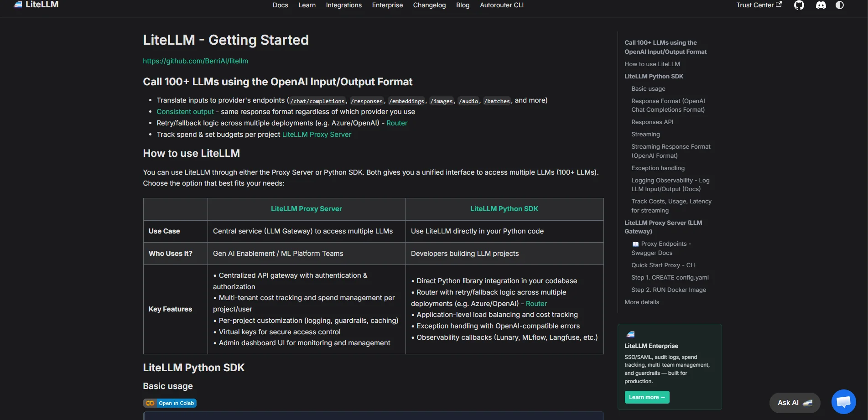Click the LiteLLM Enterprise card icon
This screenshot has height=420, width=868.
[x=630, y=334]
